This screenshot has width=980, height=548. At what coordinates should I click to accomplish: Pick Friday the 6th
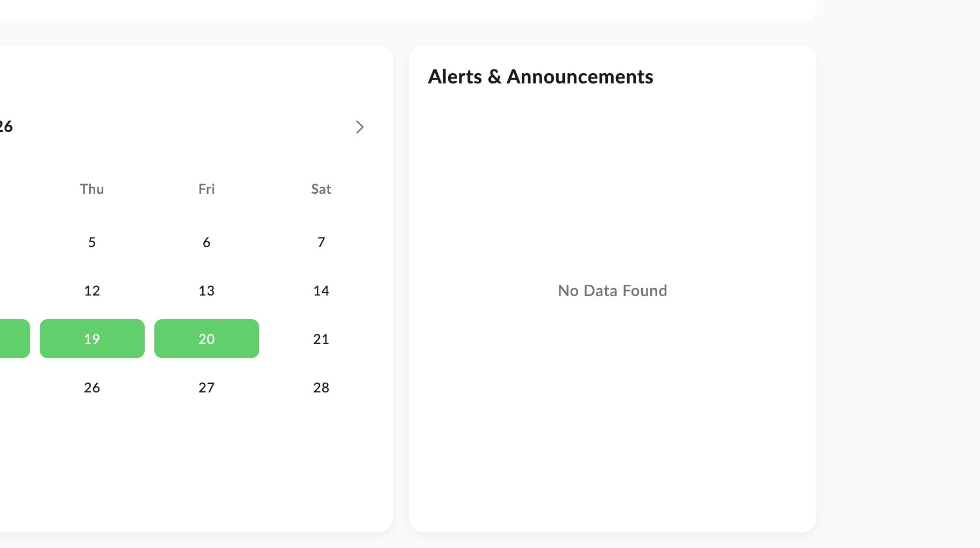[207, 242]
